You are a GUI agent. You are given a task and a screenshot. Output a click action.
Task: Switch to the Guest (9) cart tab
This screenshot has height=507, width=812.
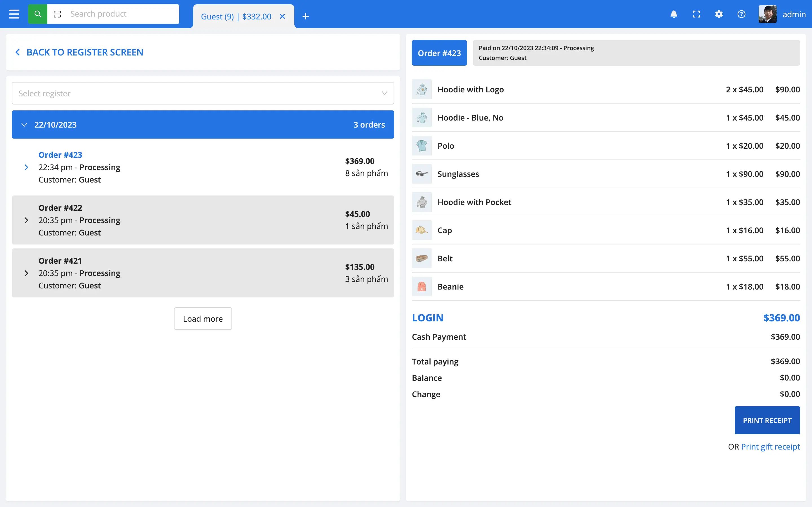click(x=236, y=16)
